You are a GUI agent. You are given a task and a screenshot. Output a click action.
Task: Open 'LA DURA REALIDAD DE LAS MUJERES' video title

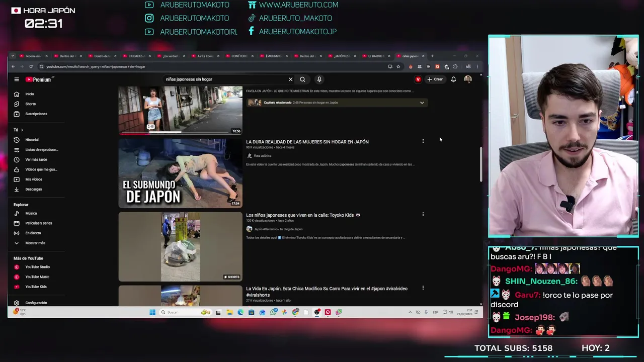pos(307,142)
